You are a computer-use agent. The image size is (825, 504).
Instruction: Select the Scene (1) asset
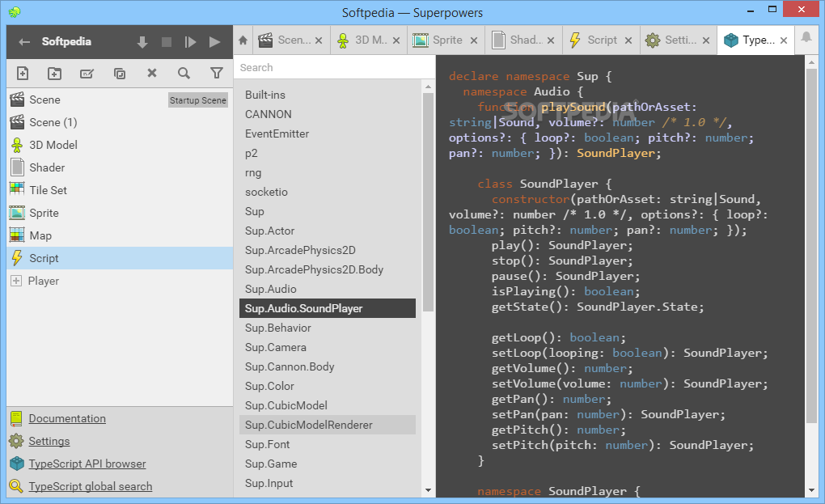[x=120, y=122]
